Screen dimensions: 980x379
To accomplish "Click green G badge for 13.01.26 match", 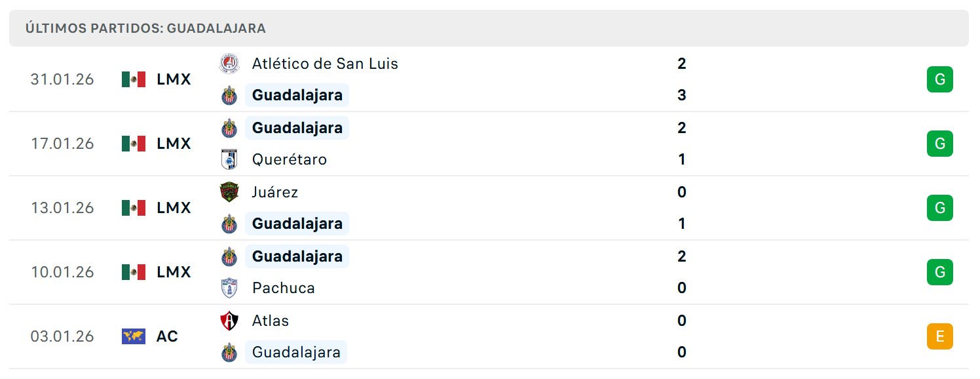I will coord(940,208).
